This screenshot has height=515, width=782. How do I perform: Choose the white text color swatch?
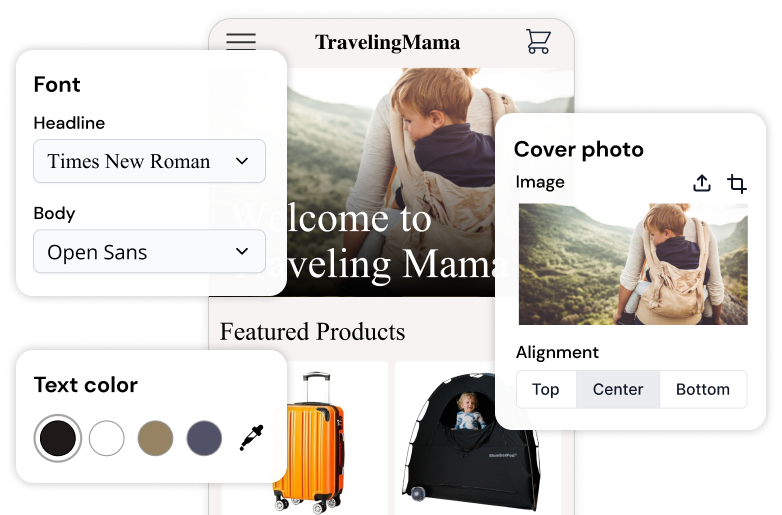(x=107, y=438)
